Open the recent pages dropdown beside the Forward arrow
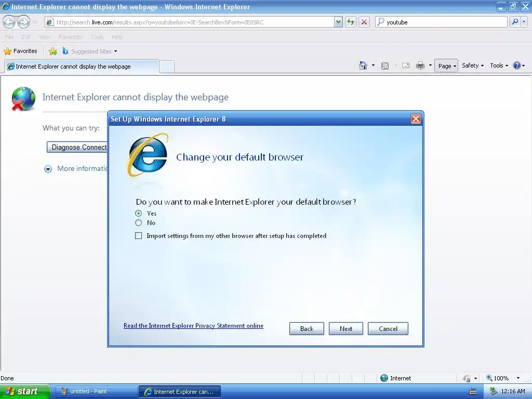 pos(35,22)
